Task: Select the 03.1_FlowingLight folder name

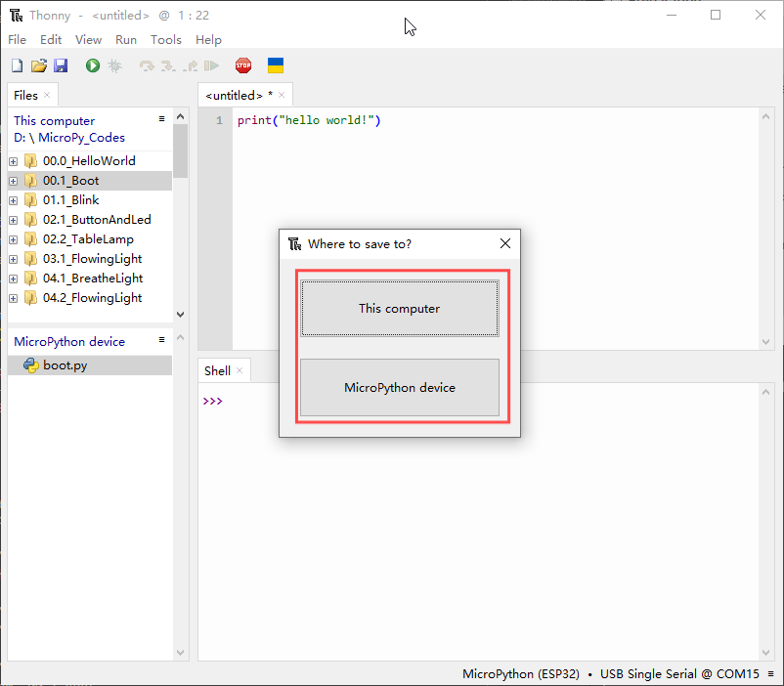Action: (93, 259)
